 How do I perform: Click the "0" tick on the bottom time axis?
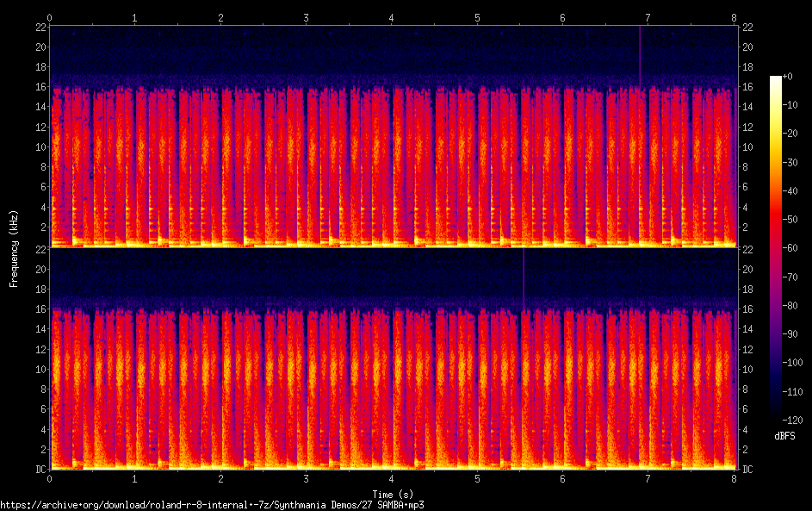(x=50, y=479)
